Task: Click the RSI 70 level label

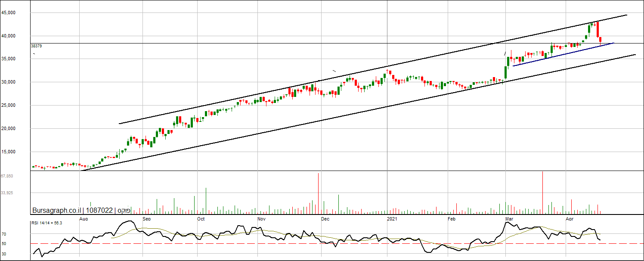Action: pyautogui.click(x=4, y=234)
